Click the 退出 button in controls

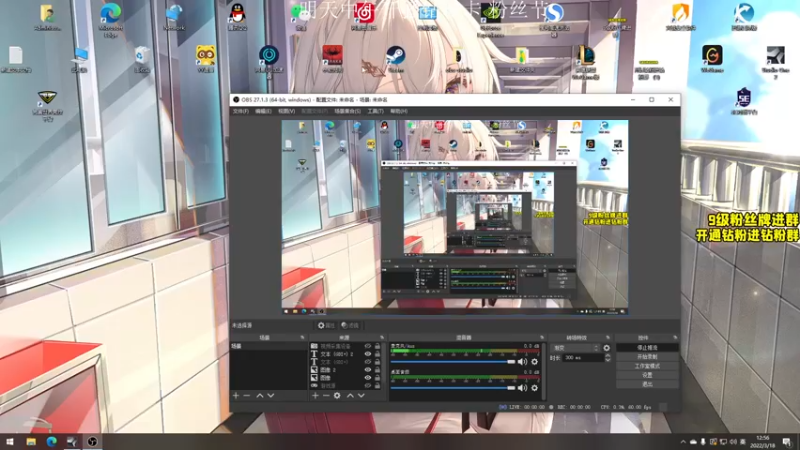click(x=647, y=384)
